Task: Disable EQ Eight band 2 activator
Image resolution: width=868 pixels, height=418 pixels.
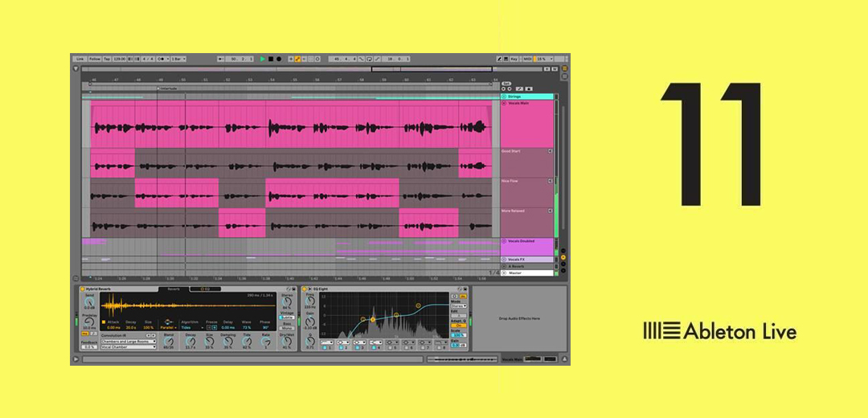Action: pyautogui.click(x=341, y=348)
